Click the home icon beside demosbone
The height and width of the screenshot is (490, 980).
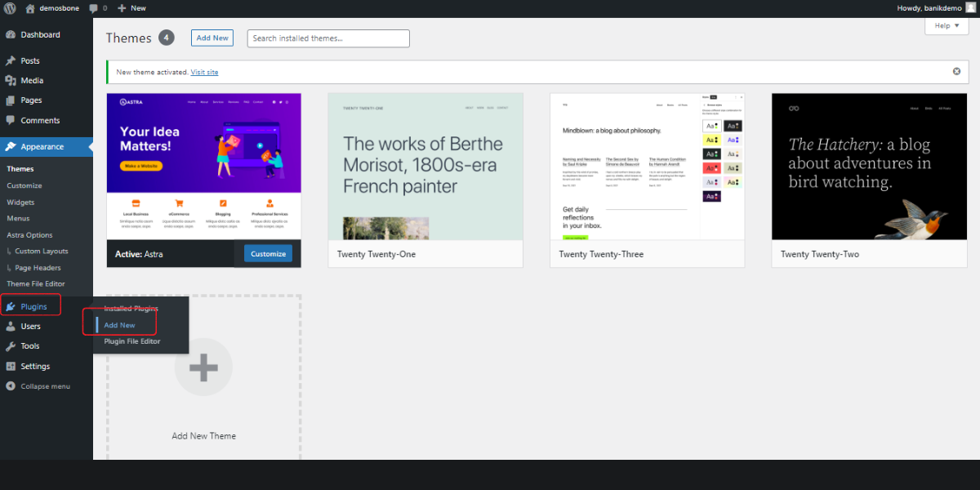(30, 7)
